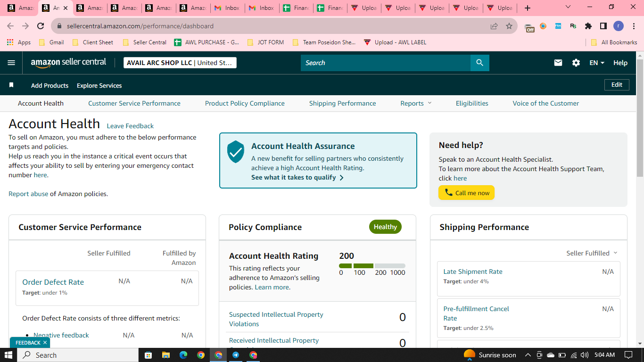Open the Pre-fulfillment Cancel Rate link
Image resolution: width=644 pixels, height=362 pixels.
coord(476,313)
